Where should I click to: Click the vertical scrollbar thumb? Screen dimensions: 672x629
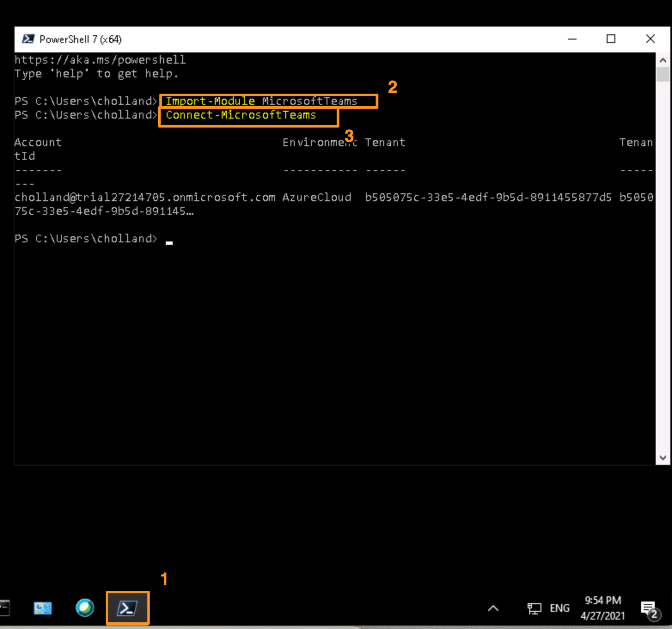coord(663,74)
